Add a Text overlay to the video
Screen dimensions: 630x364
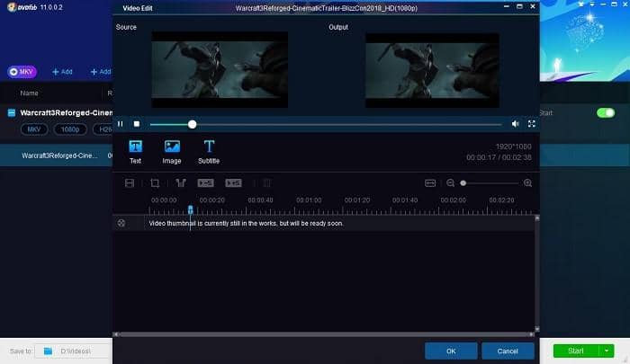[135, 152]
